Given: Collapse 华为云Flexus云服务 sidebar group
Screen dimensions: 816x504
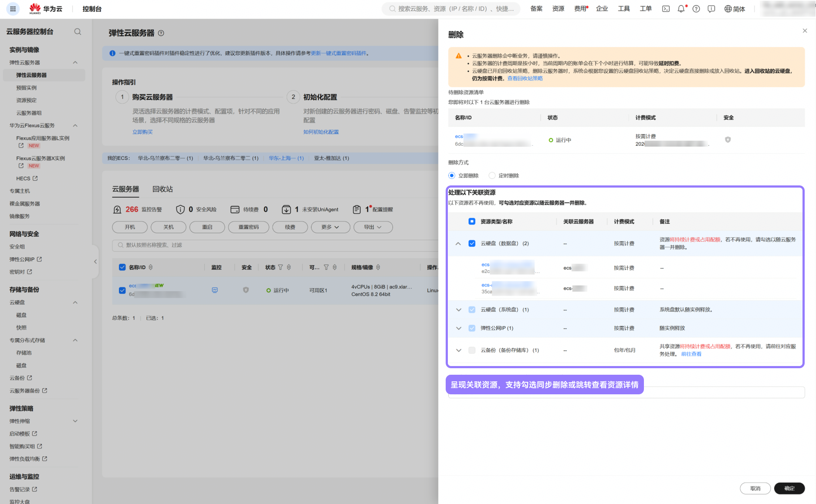Looking at the screenshot, I should click(75, 125).
